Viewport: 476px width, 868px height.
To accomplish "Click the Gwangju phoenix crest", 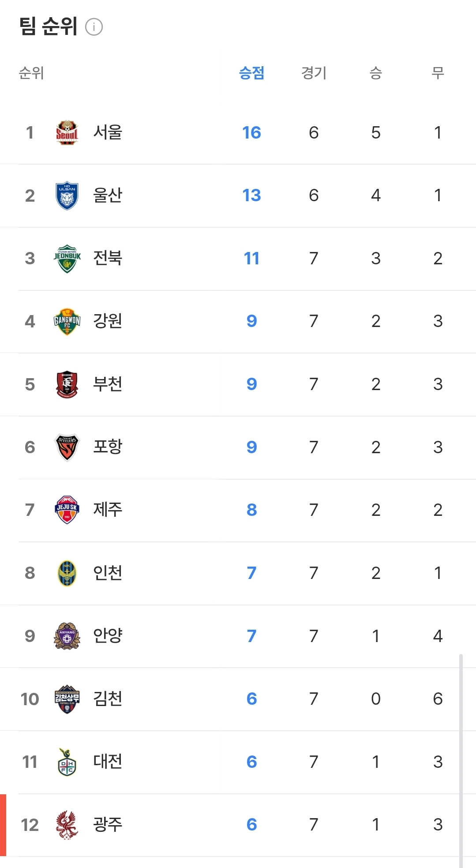I will click(x=67, y=825).
